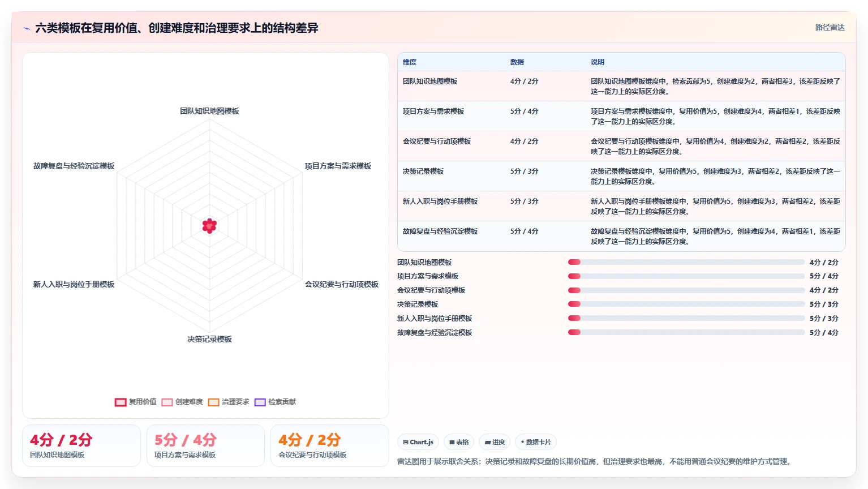
Task: Select the 决策记录模板 table row name
Action: (423, 171)
